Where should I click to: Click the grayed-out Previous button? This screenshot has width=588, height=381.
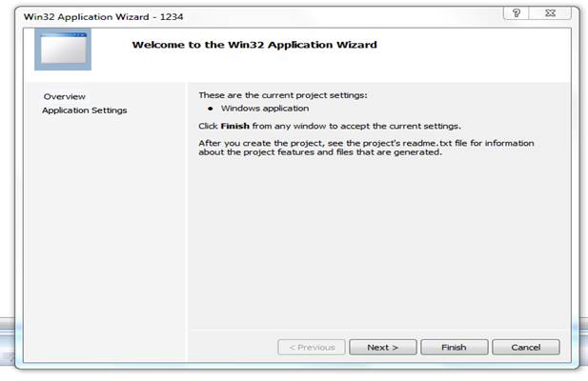(312, 348)
